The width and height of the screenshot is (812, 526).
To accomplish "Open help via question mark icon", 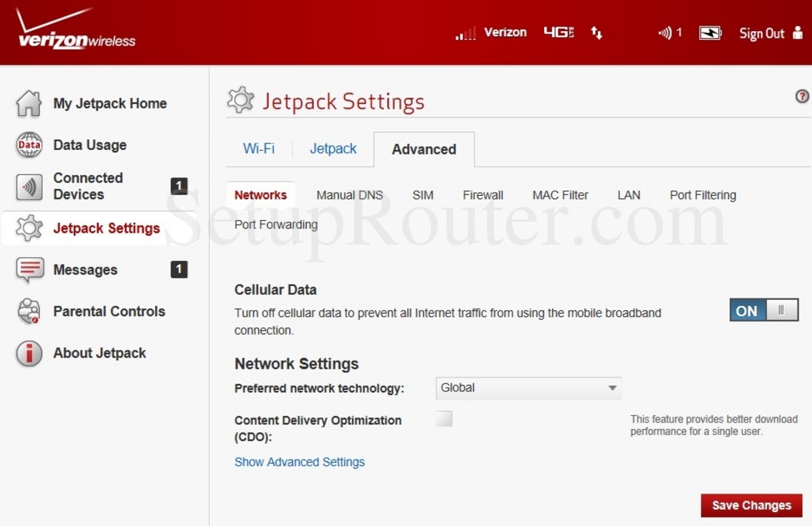I will click(x=802, y=97).
